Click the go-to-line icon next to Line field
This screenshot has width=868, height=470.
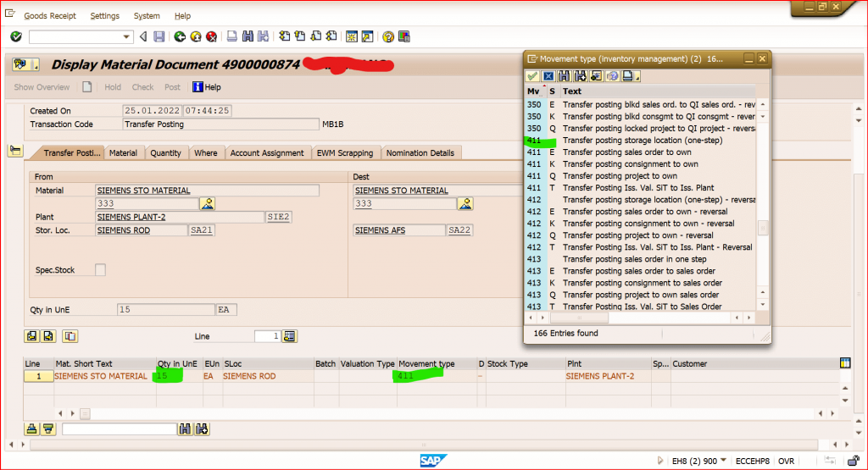290,335
